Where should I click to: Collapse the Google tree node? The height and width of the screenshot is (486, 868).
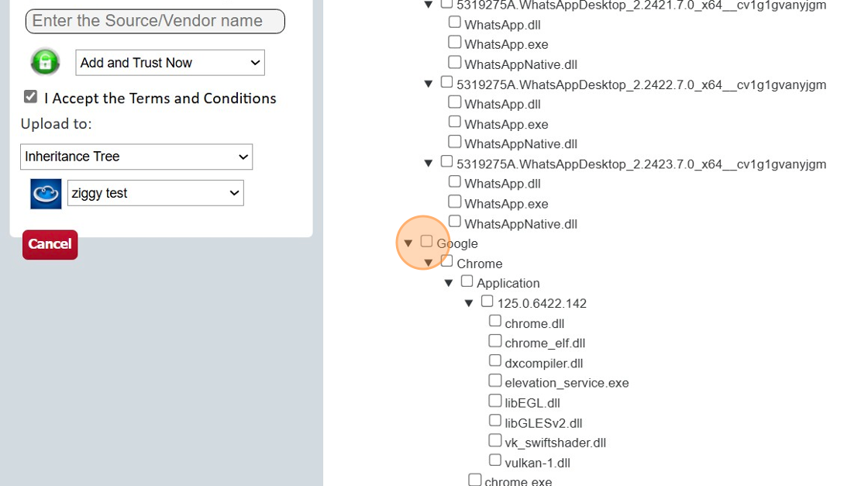408,242
